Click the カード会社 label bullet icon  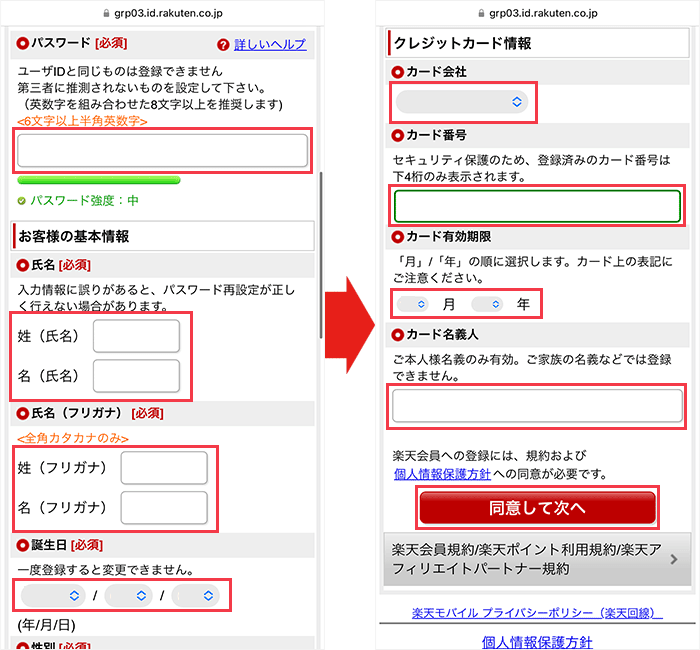(x=397, y=72)
